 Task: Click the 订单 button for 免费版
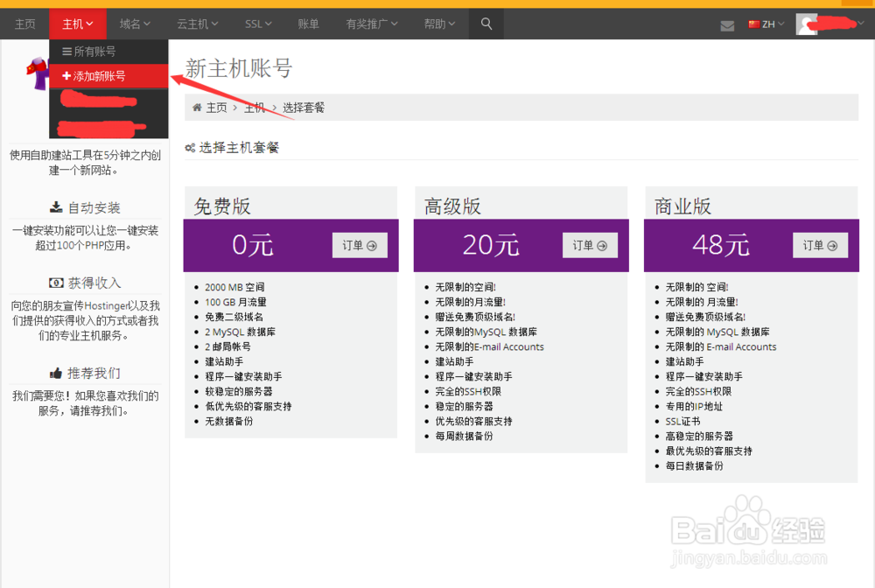click(360, 245)
